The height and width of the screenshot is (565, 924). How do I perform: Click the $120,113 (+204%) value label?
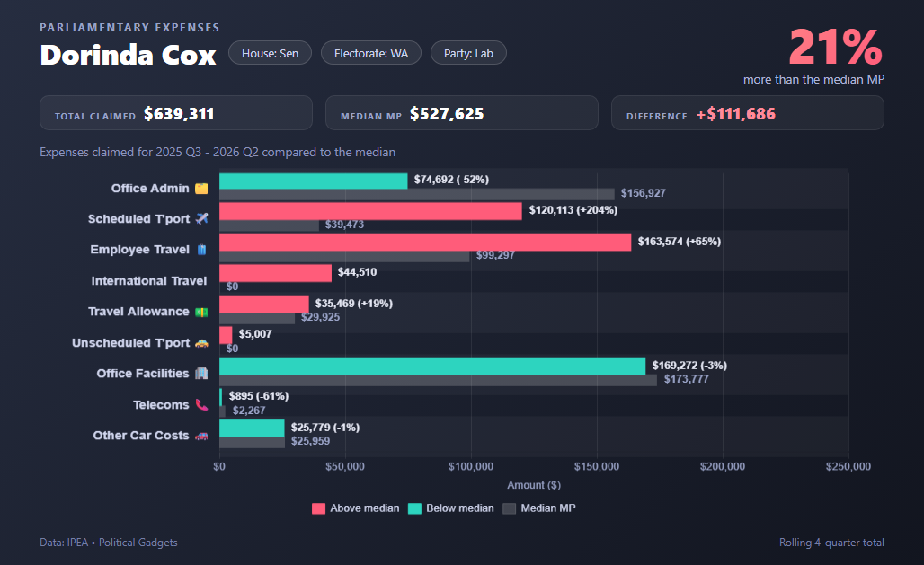(x=573, y=209)
